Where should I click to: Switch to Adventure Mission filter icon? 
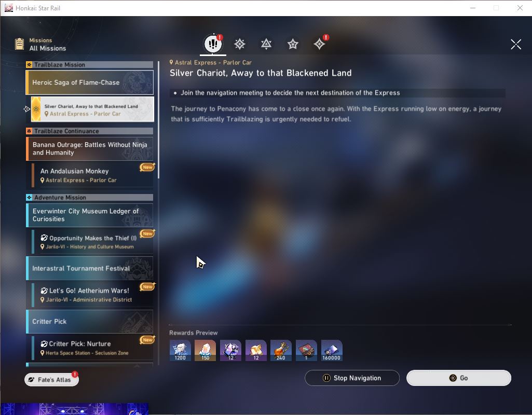pos(319,44)
